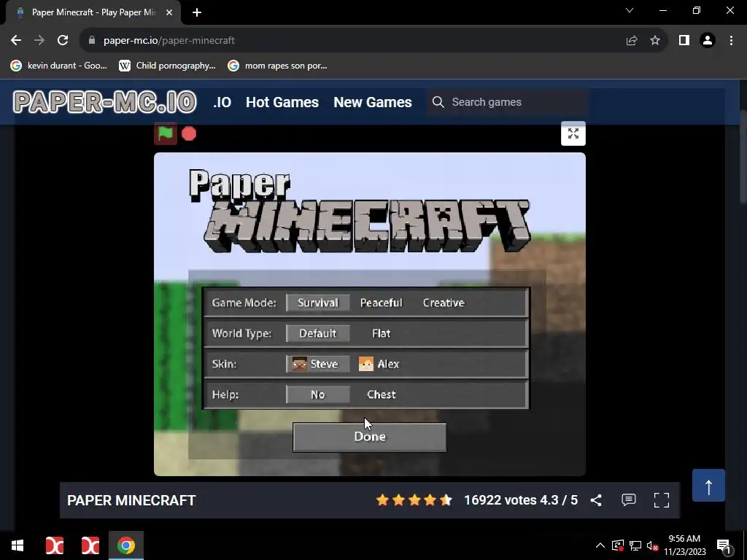Open the notification center icon
Image resolution: width=747 pixels, height=560 pixels.
pyautogui.click(x=724, y=545)
